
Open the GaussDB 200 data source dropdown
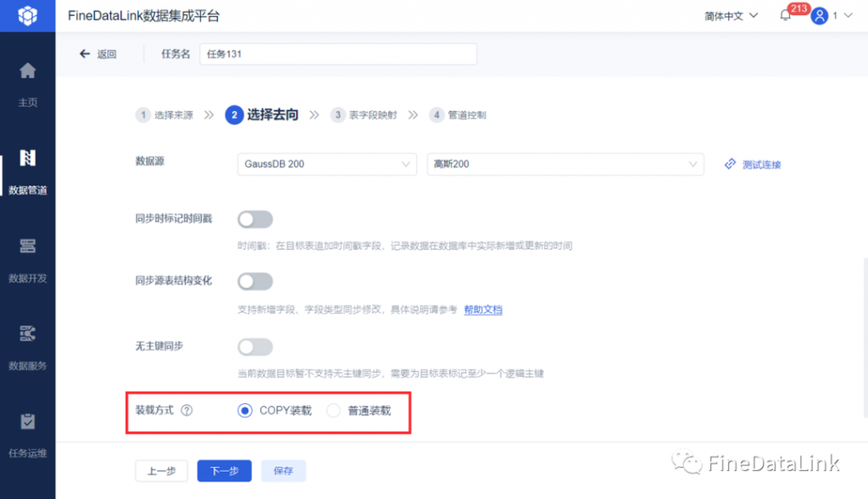click(326, 164)
